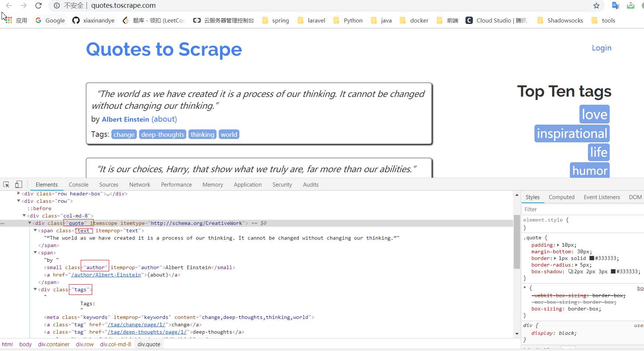Open the Cloud Studio bookmark

pos(496,20)
